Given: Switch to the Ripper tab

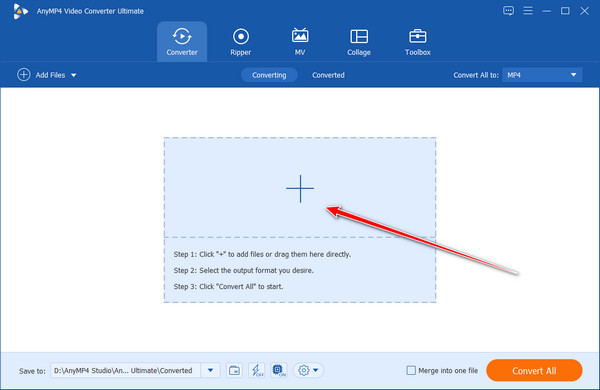Looking at the screenshot, I should 241,42.
